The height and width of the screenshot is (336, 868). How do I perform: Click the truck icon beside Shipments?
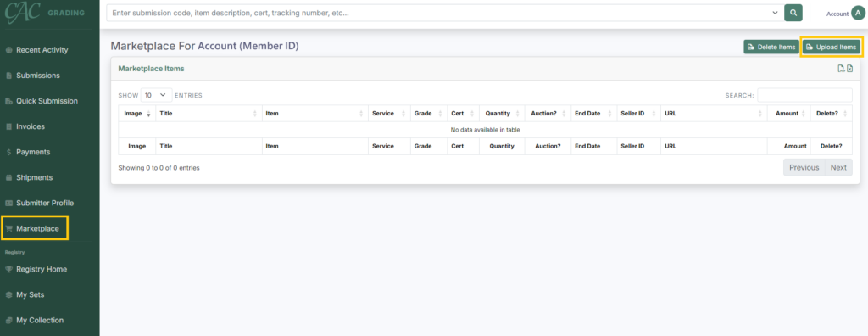(x=8, y=177)
